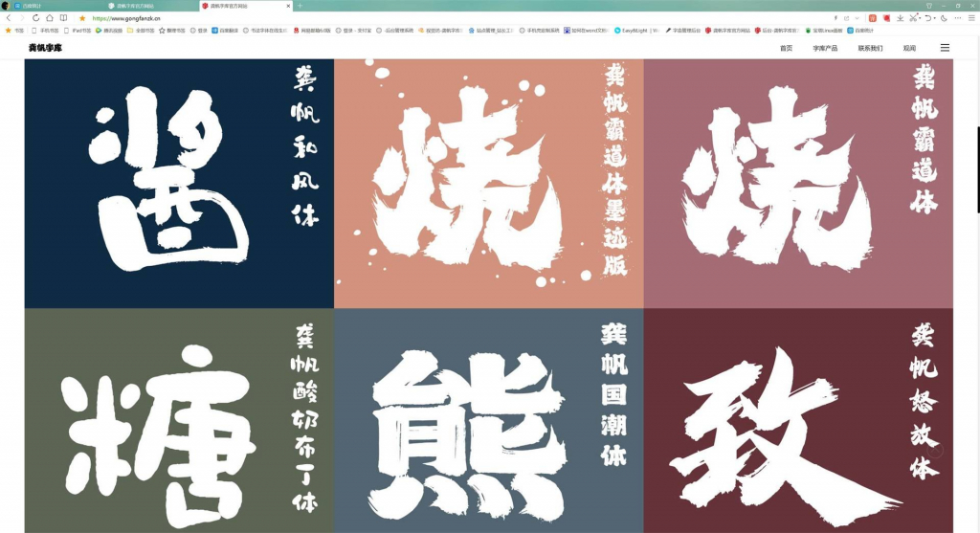The height and width of the screenshot is (533, 980).
Task: Expand the undo closed-tab dropdown arrow
Action: pos(934,18)
